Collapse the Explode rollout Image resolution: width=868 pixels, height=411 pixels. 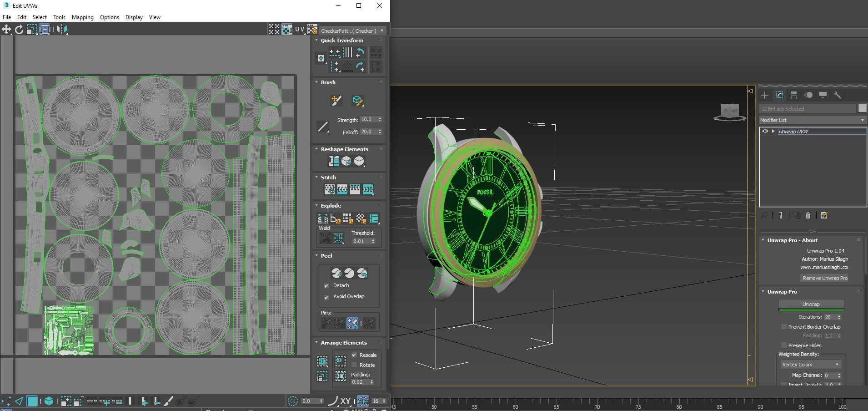pos(316,206)
